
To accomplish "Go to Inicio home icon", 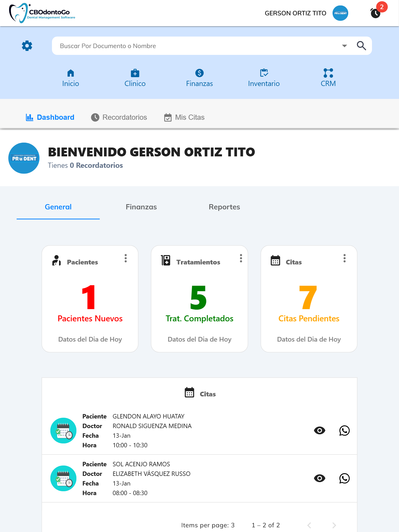I will 71,73.
